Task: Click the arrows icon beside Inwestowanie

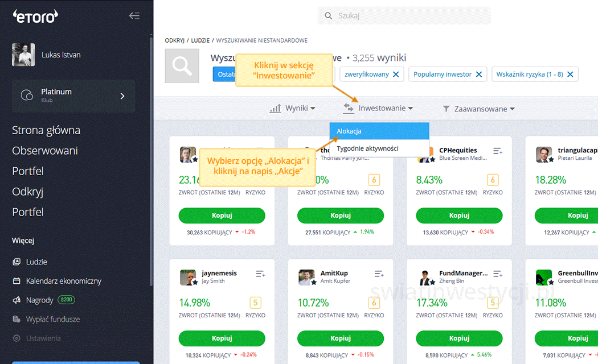Action: pyautogui.click(x=349, y=108)
